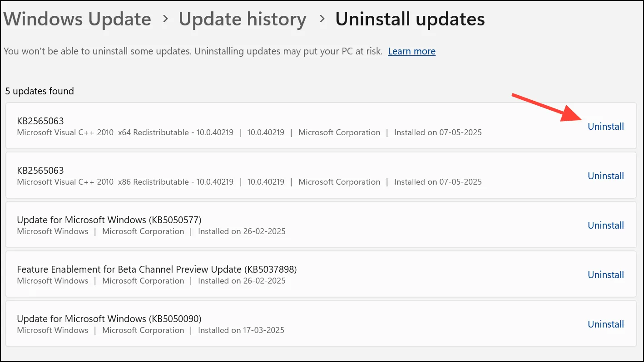The image size is (644, 362).
Task: Click 'Update for Microsoft Windows (KB5050090)' title
Action: click(109, 319)
